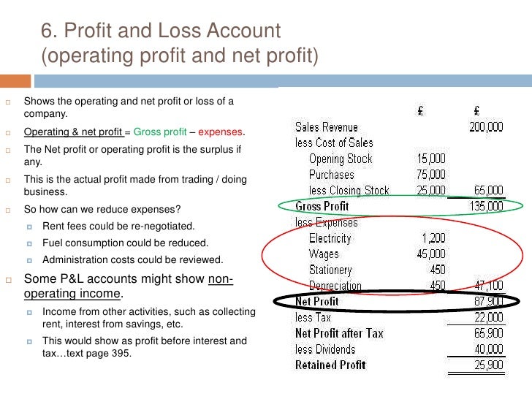Click 'This is the actual profit made' bullet
Screen dimensions: 532x399
point(135,186)
